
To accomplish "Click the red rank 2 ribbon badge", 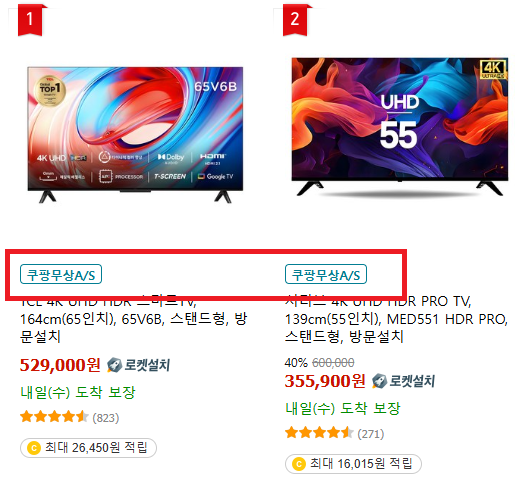I will click(295, 19).
